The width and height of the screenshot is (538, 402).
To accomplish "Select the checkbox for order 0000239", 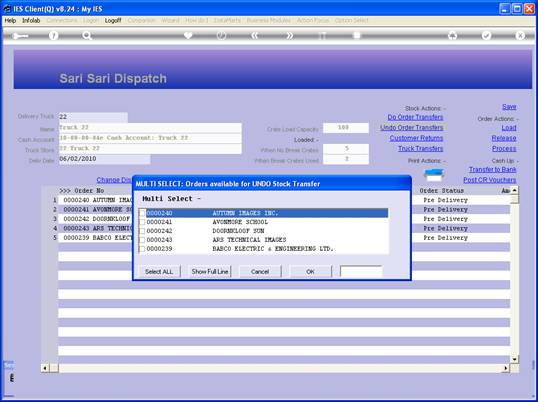I will [142, 249].
